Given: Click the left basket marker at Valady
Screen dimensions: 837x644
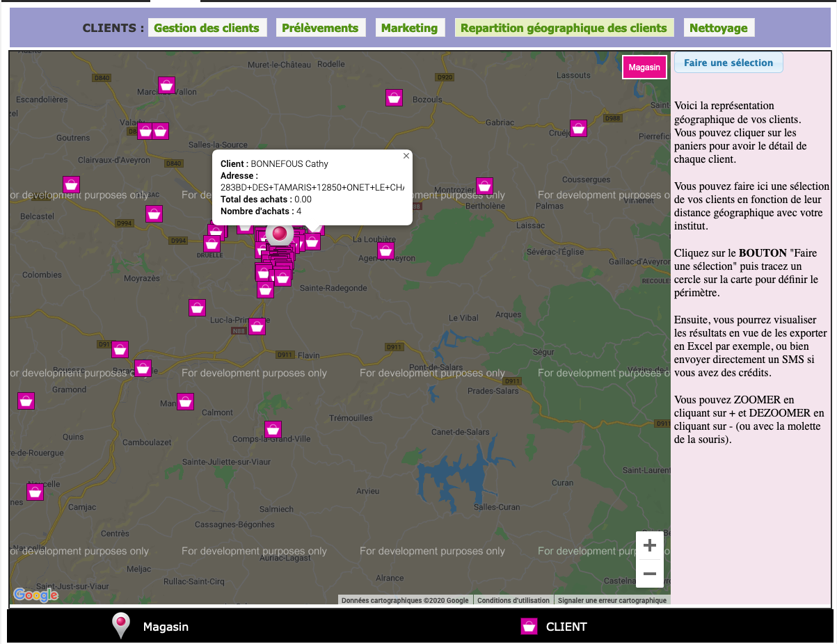Looking at the screenshot, I should tap(145, 131).
